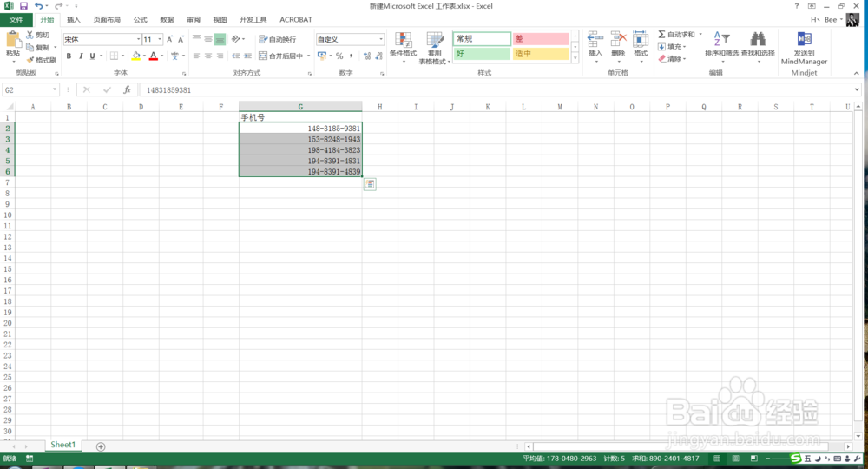Collapse the ribbon with the chevron
Image resolution: width=868 pixels, height=469 pixels.
pos(857,73)
